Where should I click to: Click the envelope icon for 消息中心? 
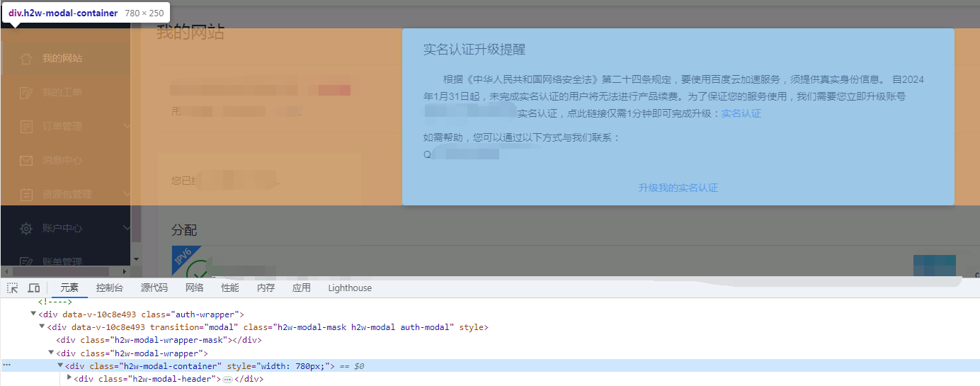point(26,161)
